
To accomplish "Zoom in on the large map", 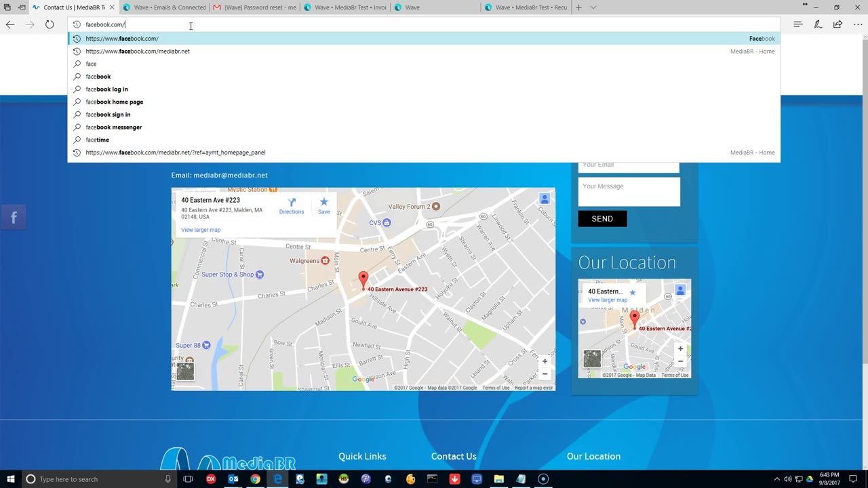I will 545,361.
